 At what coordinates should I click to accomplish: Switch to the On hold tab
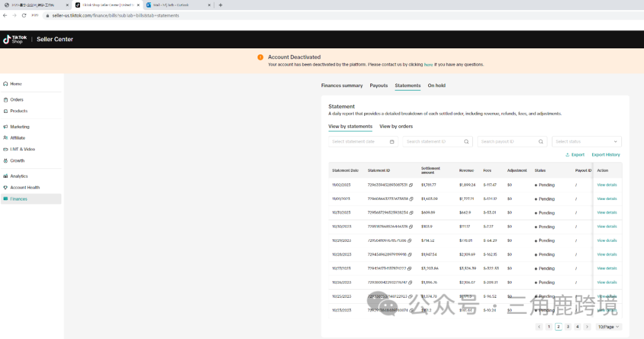click(x=436, y=85)
